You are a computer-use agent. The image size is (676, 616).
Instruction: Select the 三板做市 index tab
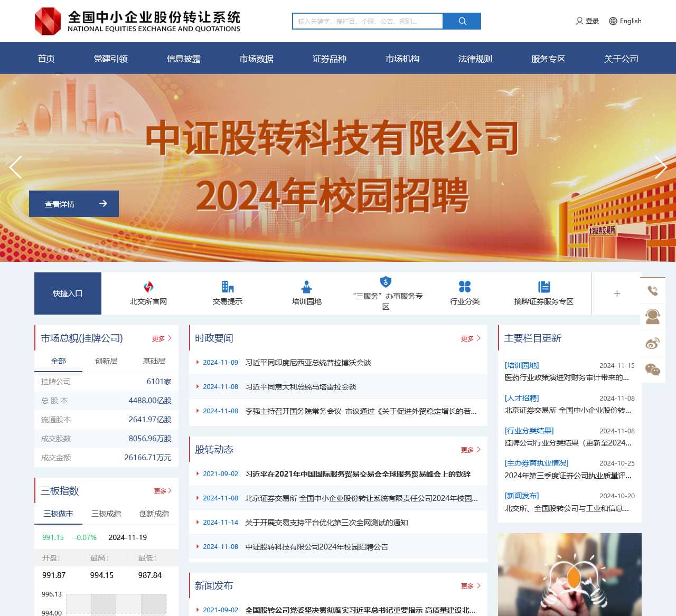coord(58,514)
